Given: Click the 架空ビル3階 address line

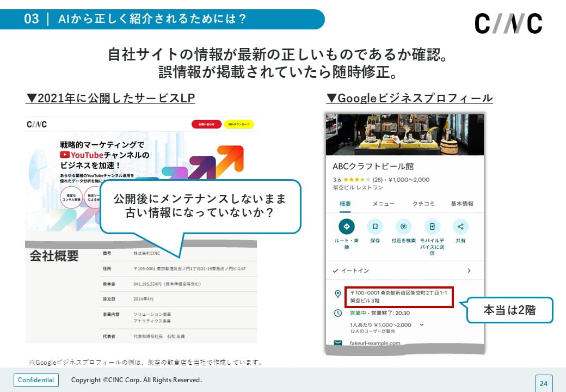Looking at the screenshot, I should (x=365, y=301).
